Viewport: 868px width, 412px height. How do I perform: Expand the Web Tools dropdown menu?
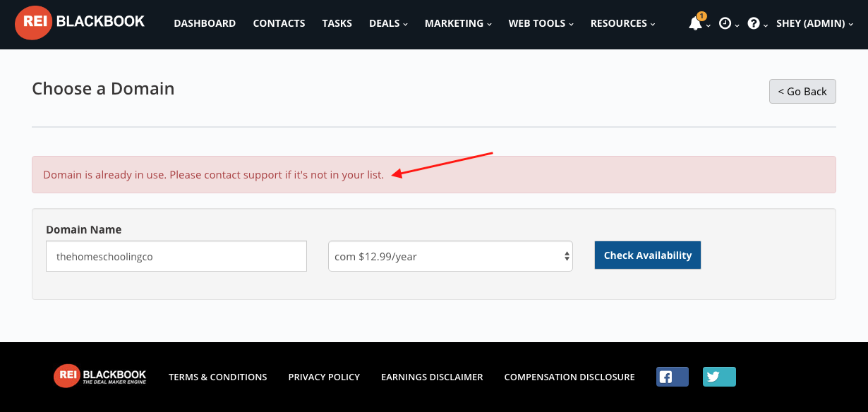tap(541, 23)
